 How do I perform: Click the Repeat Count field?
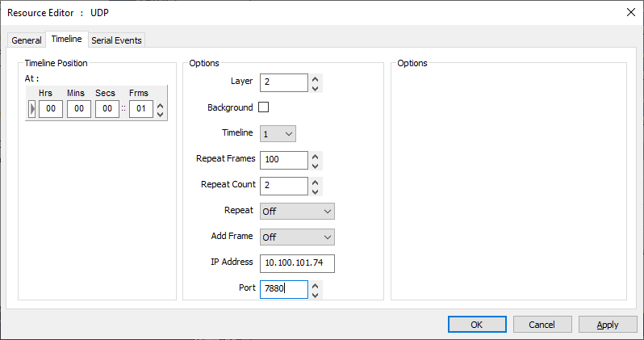[284, 186]
